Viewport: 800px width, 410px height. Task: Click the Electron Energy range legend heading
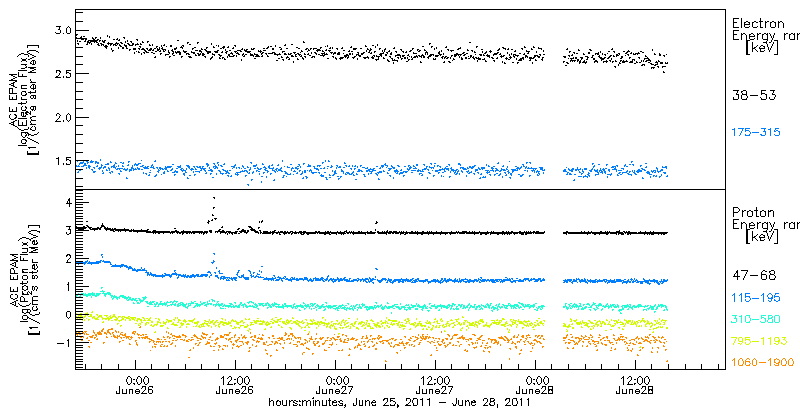click(764, 36)
